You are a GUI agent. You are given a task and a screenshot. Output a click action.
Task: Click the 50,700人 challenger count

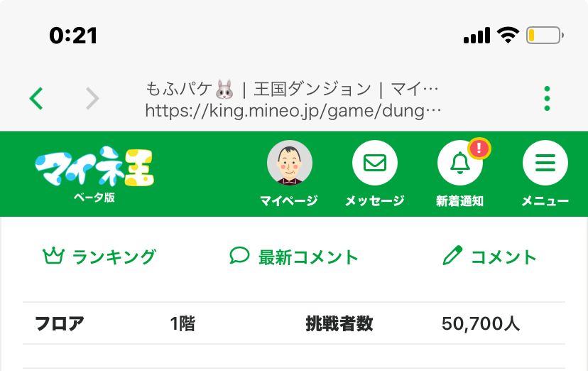481,323
